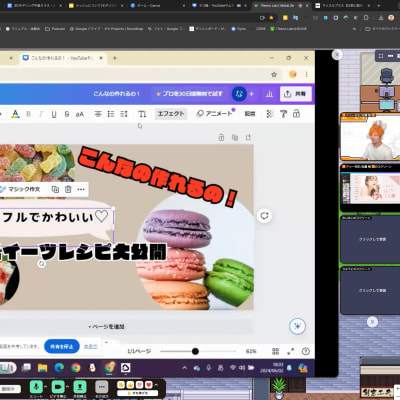
Task: Lock the selected element with padlock
Action: (x=296, y=114)
